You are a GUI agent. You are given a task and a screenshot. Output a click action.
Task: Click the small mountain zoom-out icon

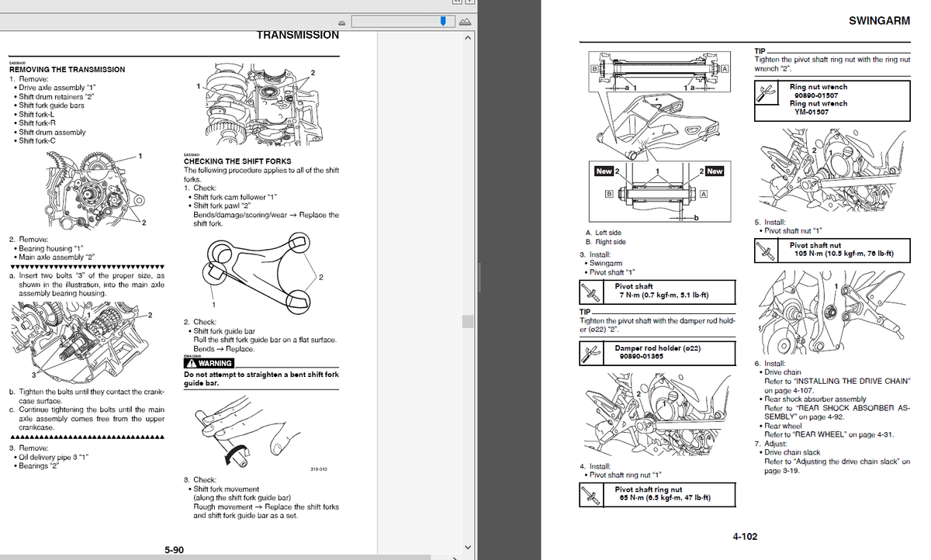342,22
